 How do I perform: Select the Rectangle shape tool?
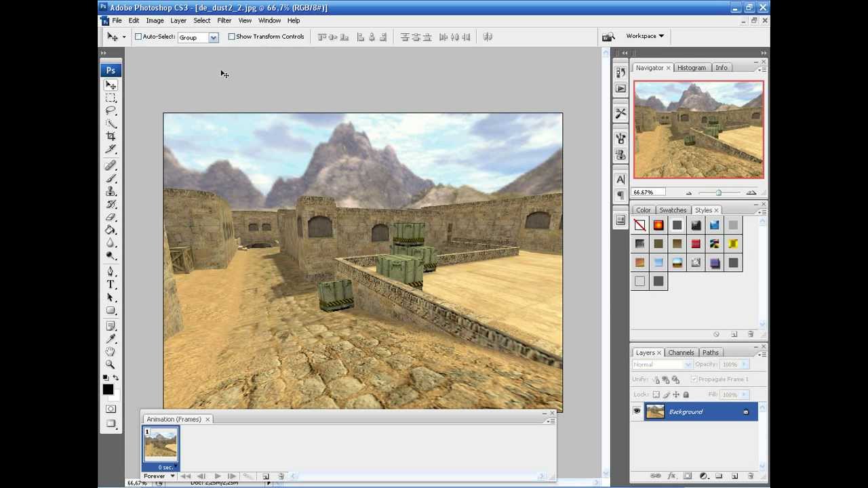[x=111, y=310]
